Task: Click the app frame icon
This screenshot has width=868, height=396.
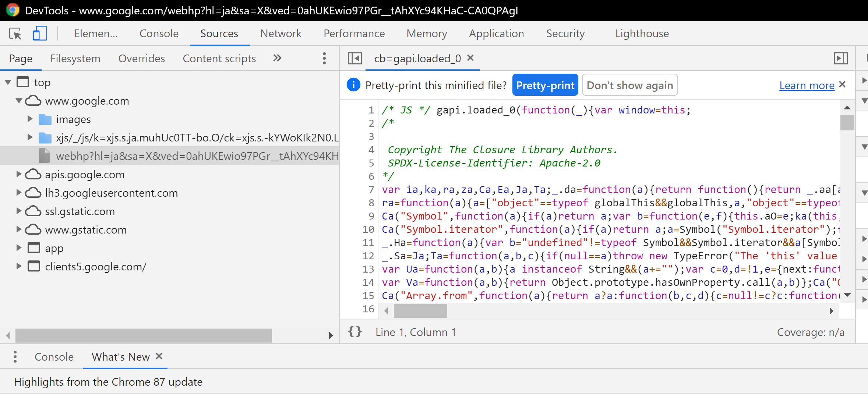Action: point(34,248)
